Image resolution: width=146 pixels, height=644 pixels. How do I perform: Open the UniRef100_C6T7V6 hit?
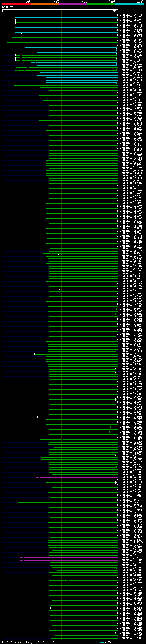(x=131, y=15)
